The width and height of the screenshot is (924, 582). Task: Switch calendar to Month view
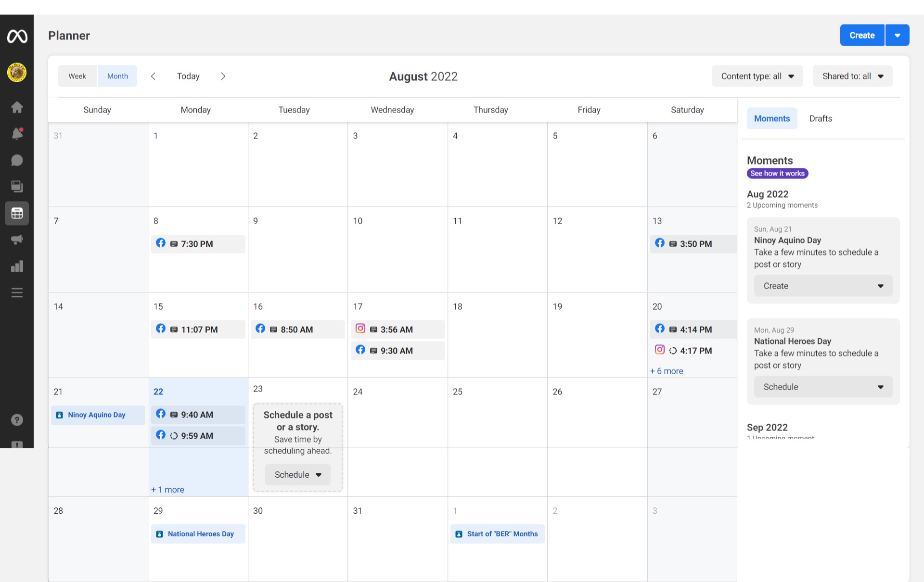tap(117, 76)
